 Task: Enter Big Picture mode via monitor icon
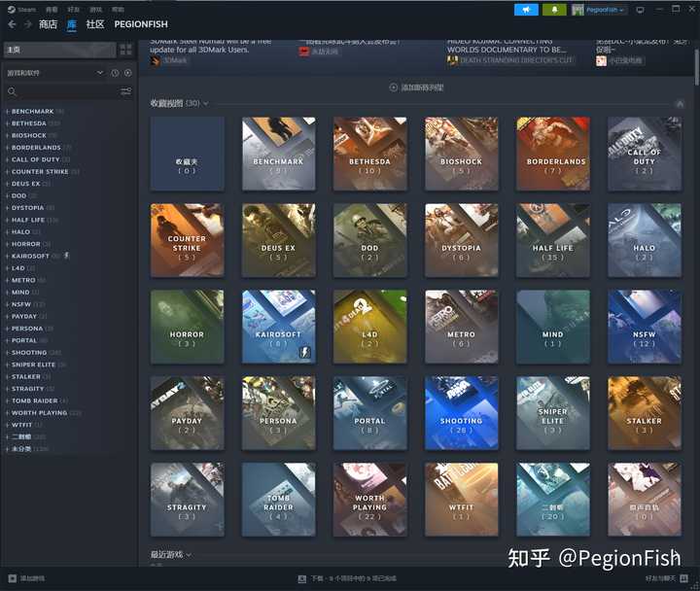click(640, 10)
